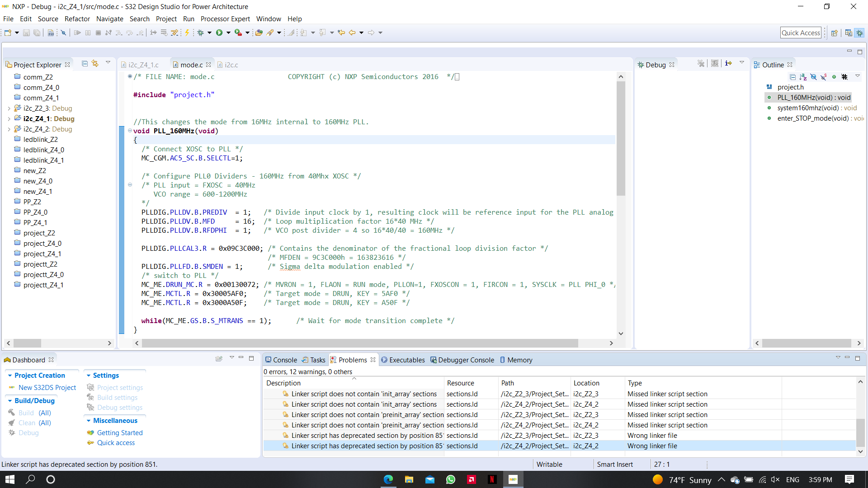
Task: Click the Flash lightning bolt toolbar icon
Action: 187,33
